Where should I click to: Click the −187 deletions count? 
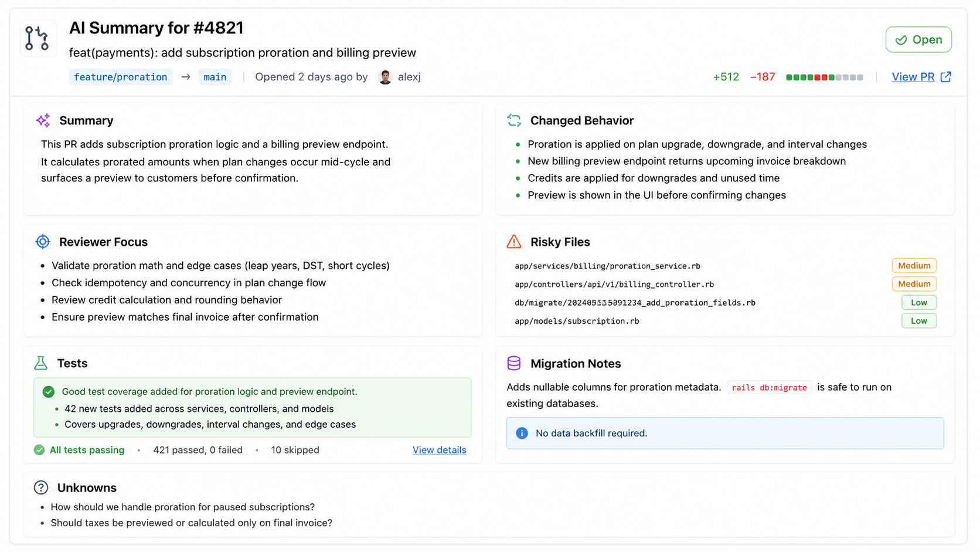(763, 77)
